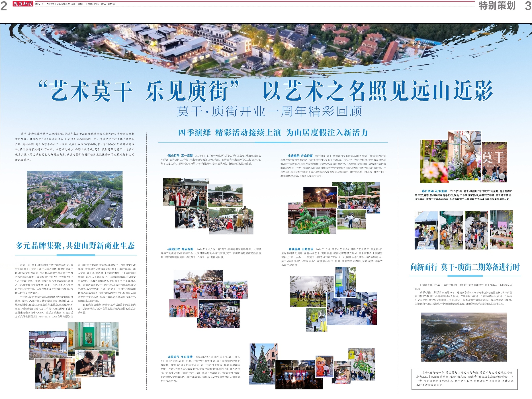The height and width of the screenshot is (399, 532).
Task: Select heading 多元品牌集聚,共建山野新商业生态
Action: (75, 246)
